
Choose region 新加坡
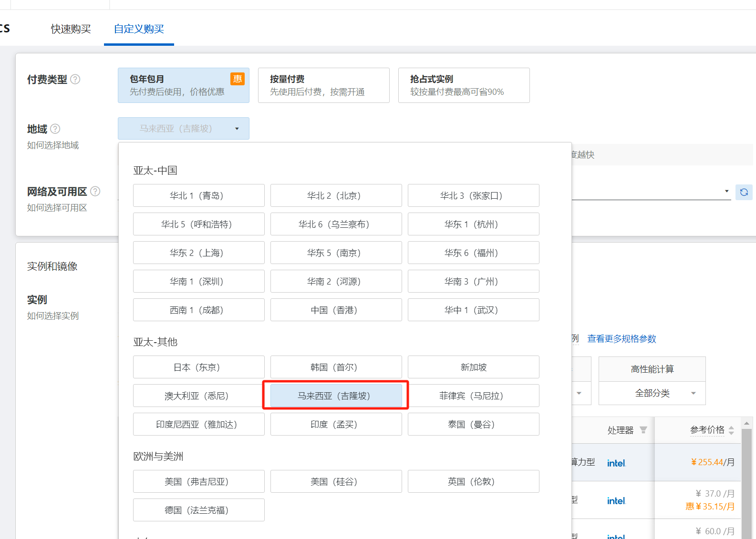474,367
